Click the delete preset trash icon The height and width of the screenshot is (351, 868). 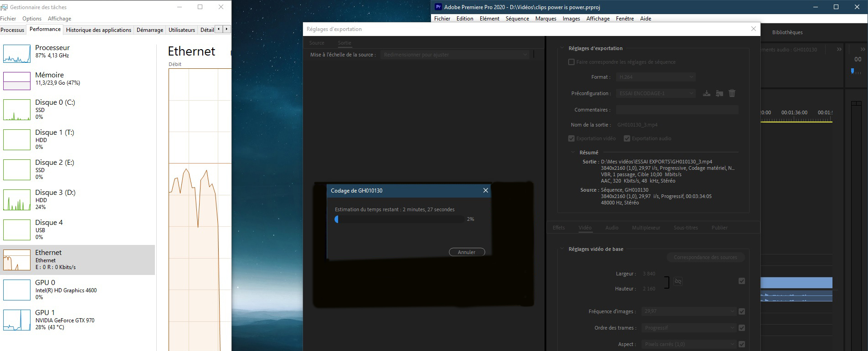click(732, 93)
